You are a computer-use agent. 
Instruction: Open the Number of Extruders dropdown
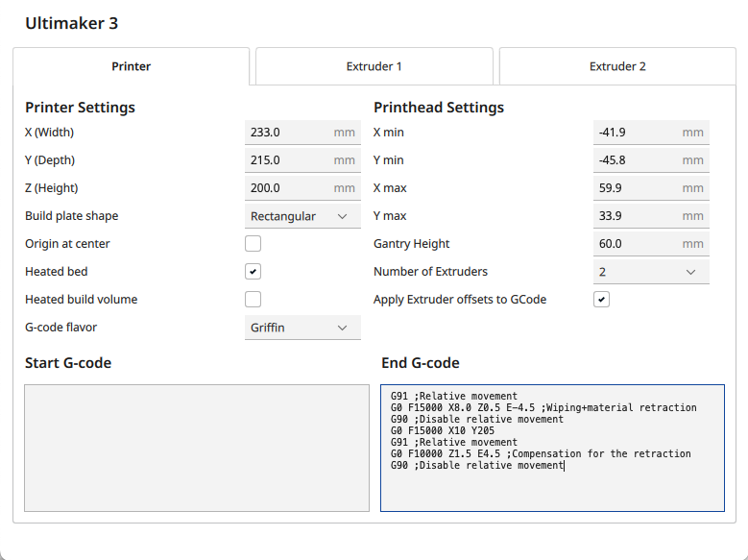[651, 272]
